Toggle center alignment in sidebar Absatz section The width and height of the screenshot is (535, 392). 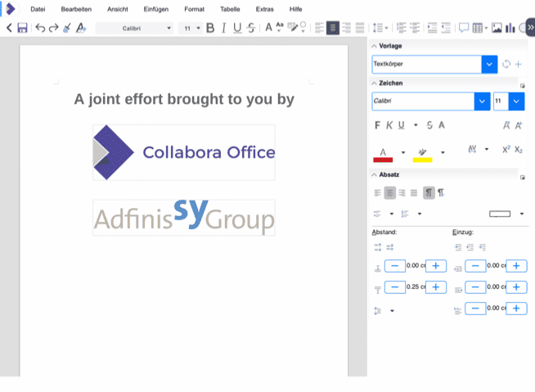tap(390, 192)
